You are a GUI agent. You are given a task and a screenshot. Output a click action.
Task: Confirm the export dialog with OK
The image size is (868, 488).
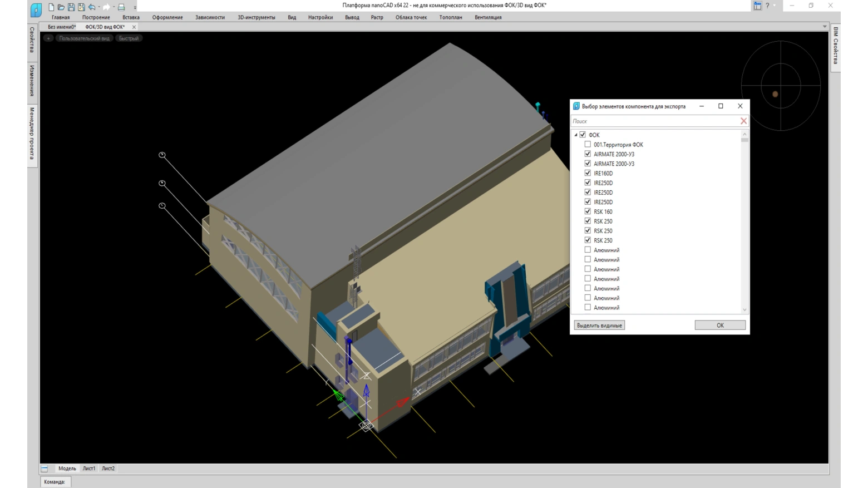pos(720,325)
